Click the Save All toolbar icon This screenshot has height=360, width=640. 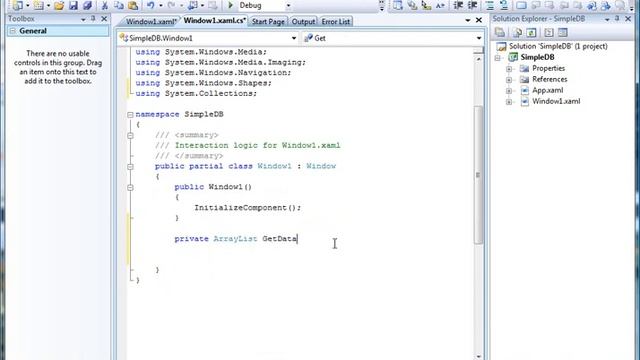coord(87,5)
